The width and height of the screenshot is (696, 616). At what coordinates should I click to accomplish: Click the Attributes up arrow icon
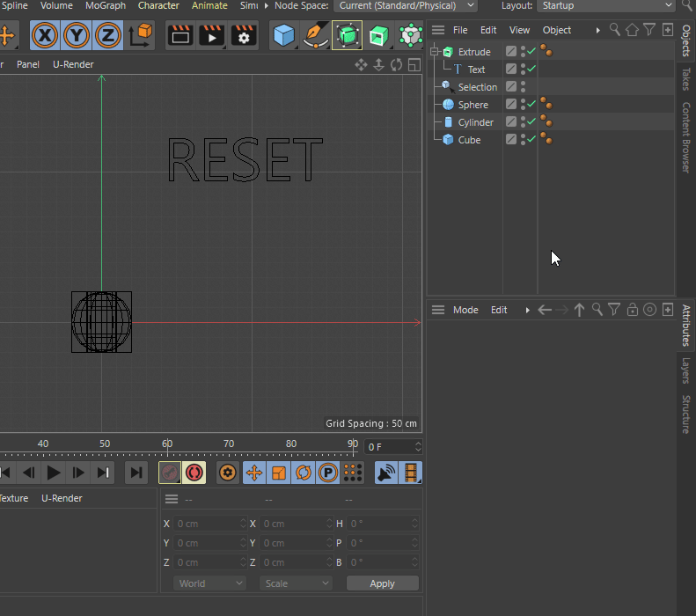coord(579,310)
